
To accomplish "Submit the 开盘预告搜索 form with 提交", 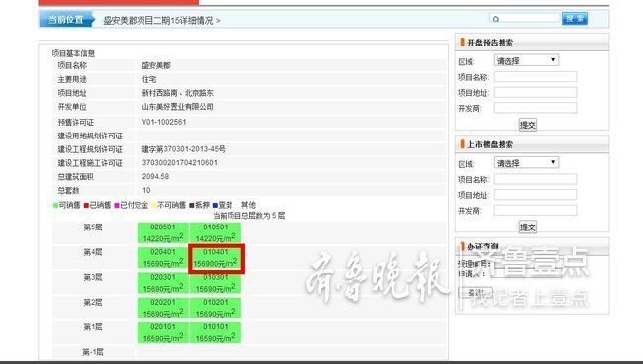I will pyautogui.click(x=528, y=125).
